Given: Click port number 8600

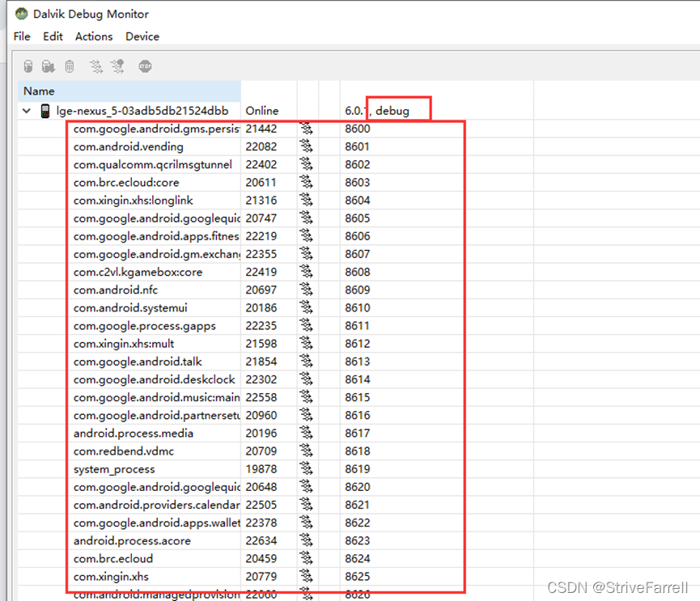Looking at the screenshot, I should click(x=358, y=129).
